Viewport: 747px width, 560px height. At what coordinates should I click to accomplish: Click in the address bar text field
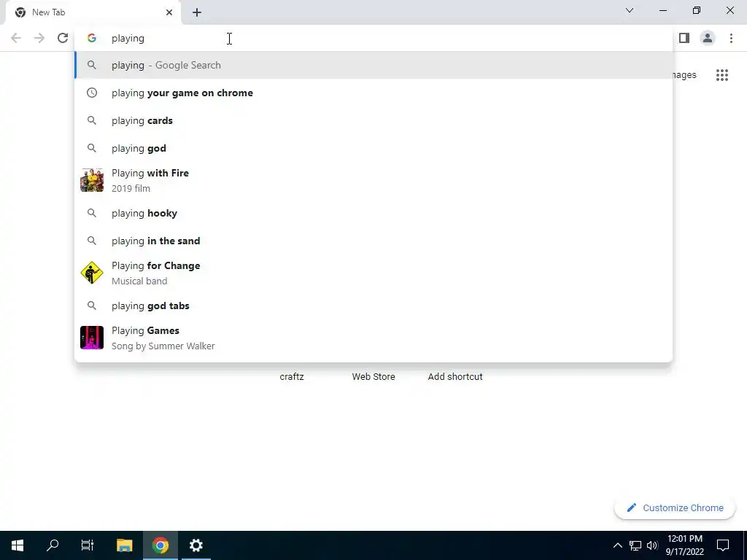[x=373, y=38]
